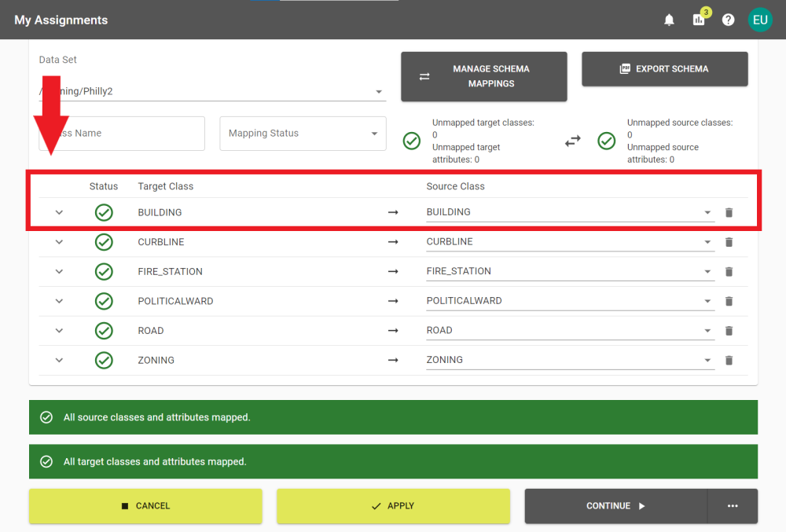
Task: Open CURBLINE source class dropdown
Action: pyautogui.click(x=571, y=241)
